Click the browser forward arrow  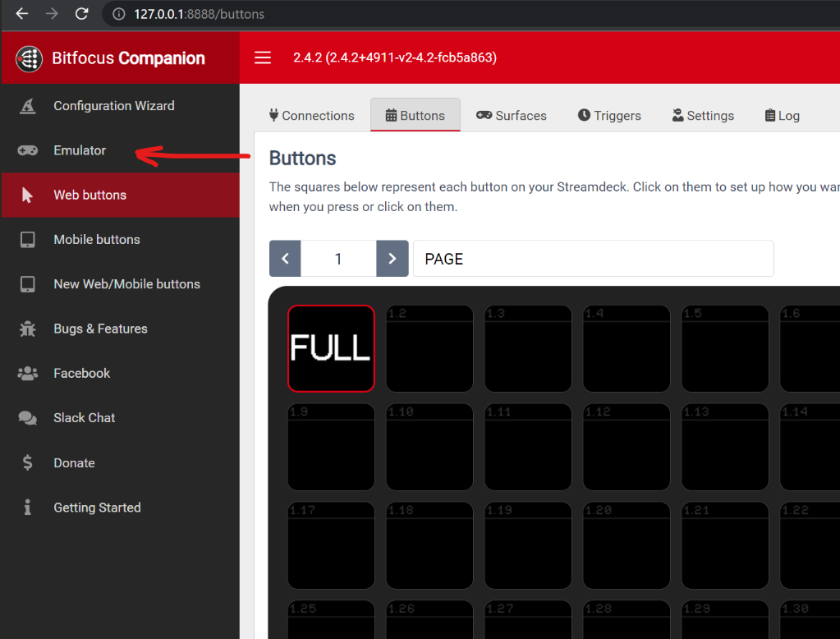[52, 13]
